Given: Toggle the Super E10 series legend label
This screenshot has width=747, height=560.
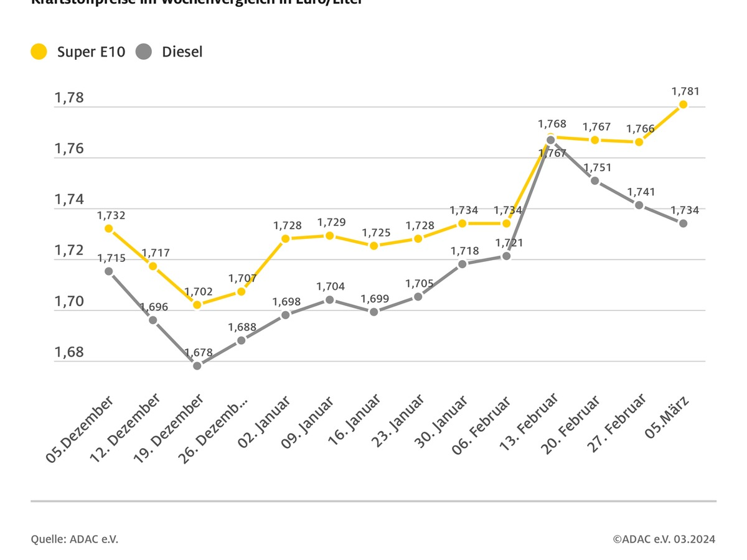Looking at the screenshot, I should 91,52.
